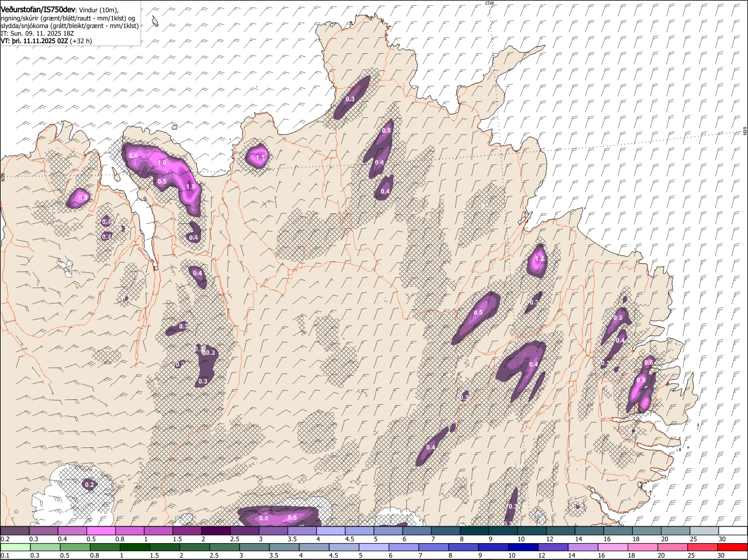Click upper-row periwinkle swatch between 4 and 4.5
Screen dimensions: 748x560
click(331, 531)
